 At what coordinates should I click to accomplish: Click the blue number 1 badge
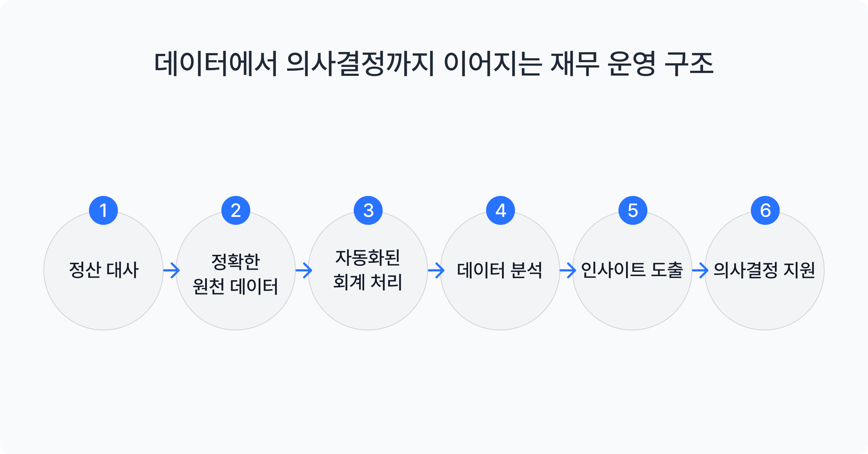[x=103, y=210]
